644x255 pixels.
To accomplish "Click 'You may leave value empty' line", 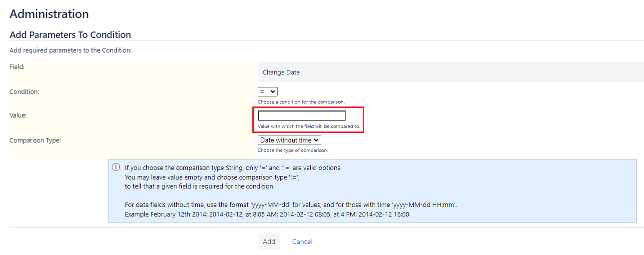I will [x=212, y=177].
